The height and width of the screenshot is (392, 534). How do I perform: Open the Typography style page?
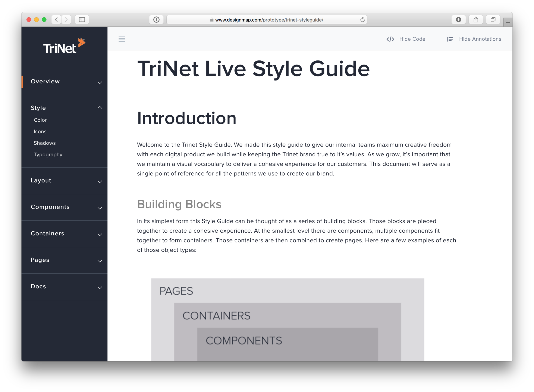pyautogui.click(x=48, y=155)
